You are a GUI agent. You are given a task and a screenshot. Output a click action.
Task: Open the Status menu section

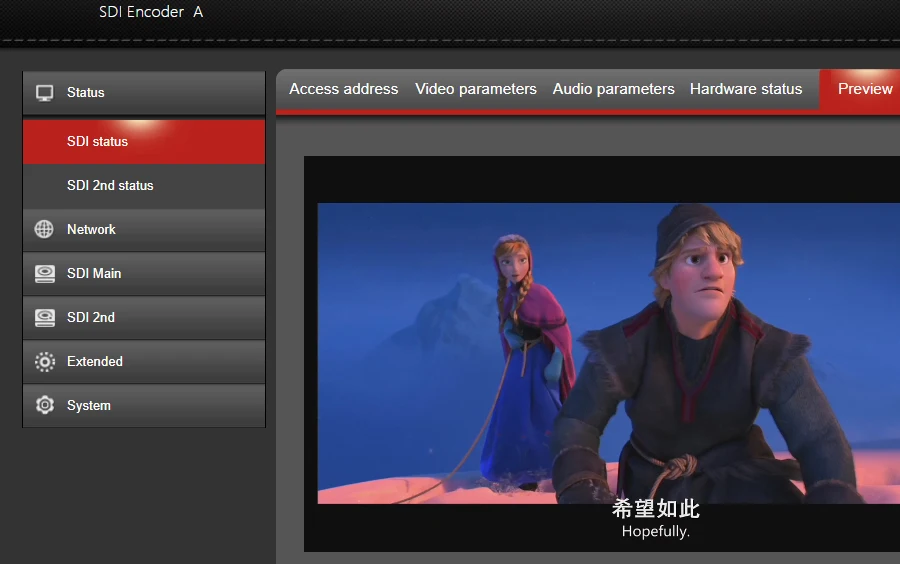coord(144,93)
